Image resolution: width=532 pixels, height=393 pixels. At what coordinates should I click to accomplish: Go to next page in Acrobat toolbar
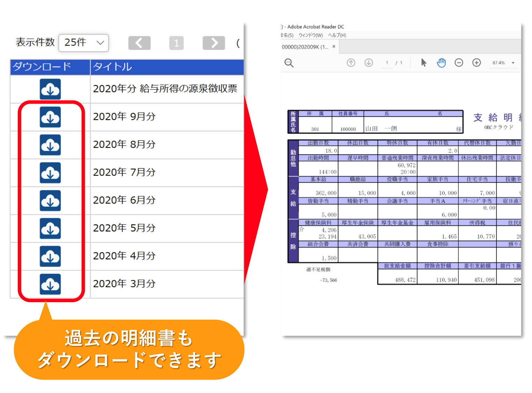pos(369,62)
